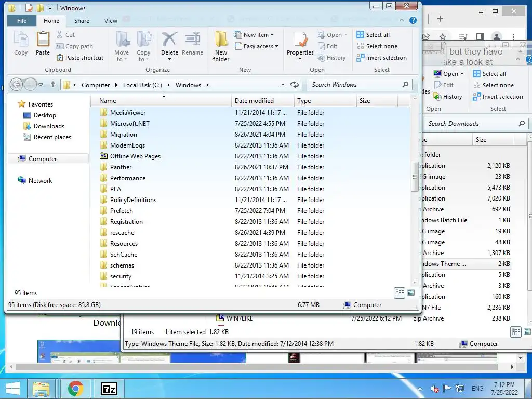Sort by the Type column header
Image resolution: width=532 pixels, height=399 pixels.
coord(325,101)
